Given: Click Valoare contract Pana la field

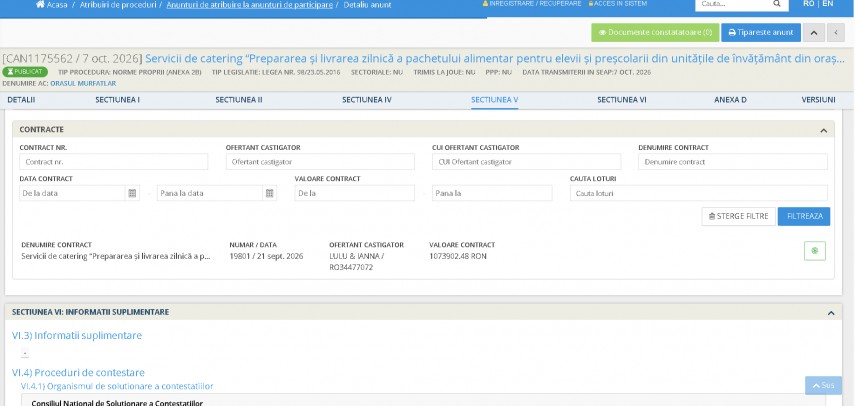Looking at the screenshot, I should (x=492, y=193).
